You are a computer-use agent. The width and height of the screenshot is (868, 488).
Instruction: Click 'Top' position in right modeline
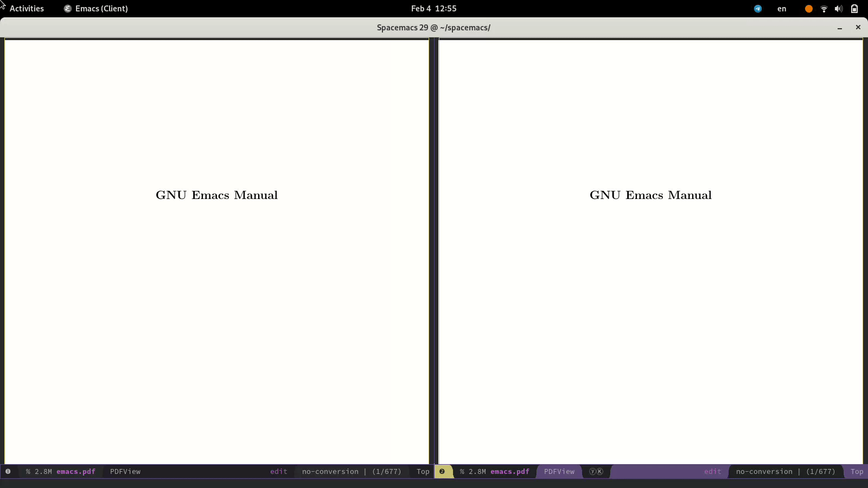[x=857, y=472]
